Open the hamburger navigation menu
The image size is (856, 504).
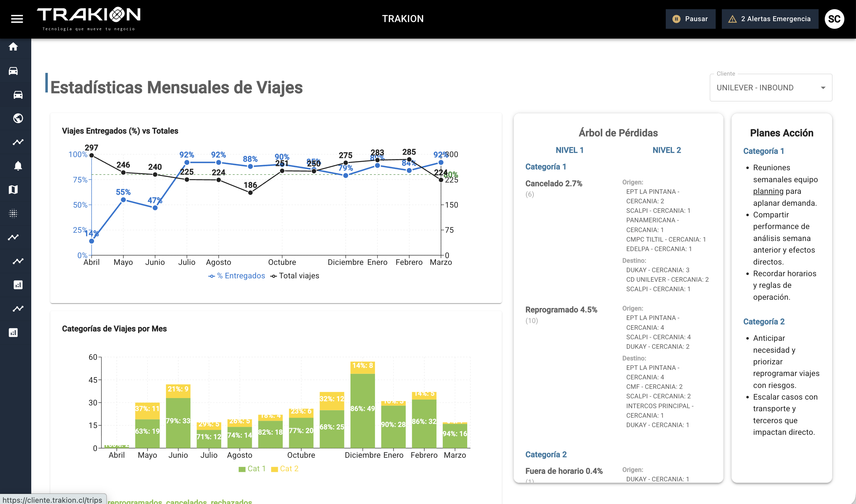click(17, 19)
